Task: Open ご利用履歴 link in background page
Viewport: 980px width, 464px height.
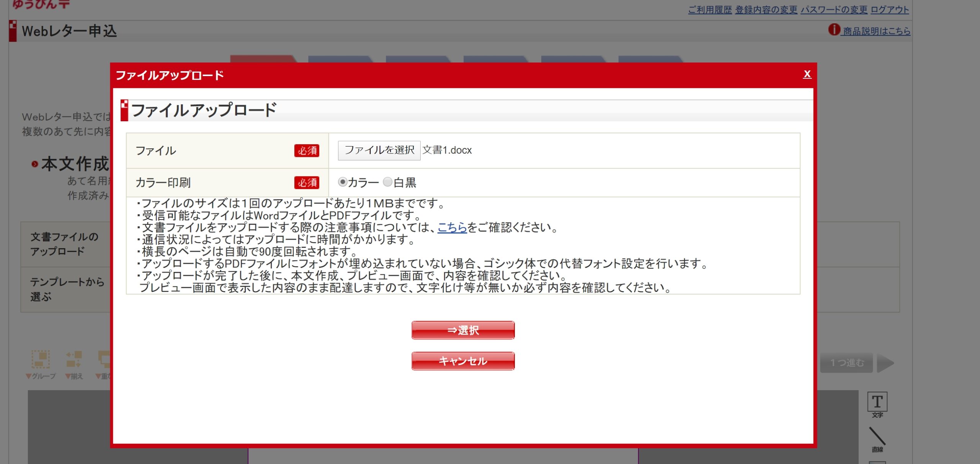Action: 710,10
